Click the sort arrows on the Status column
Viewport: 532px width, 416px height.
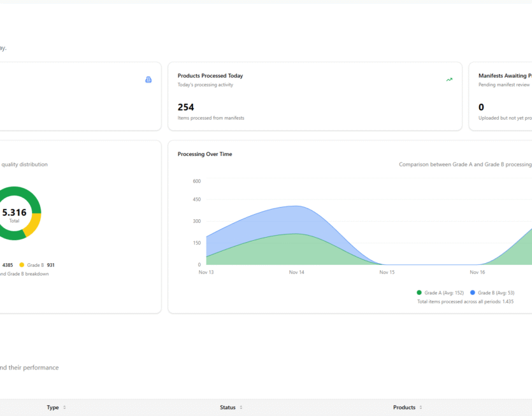tap(241, 407)
